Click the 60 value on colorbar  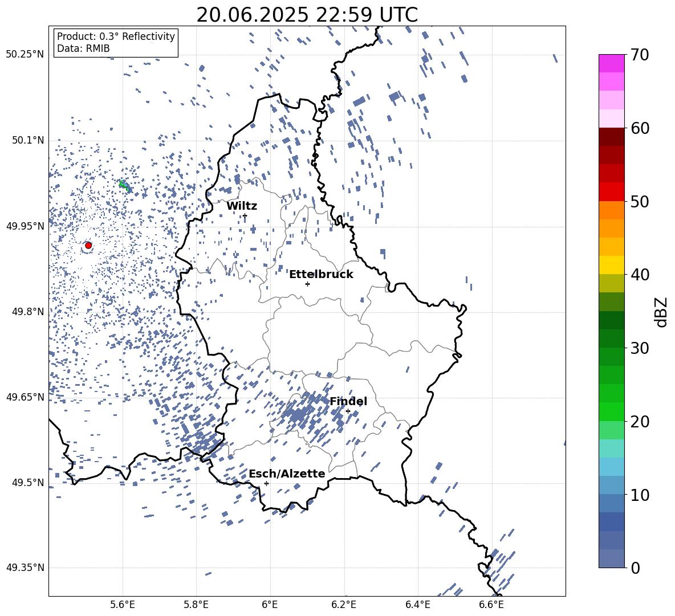click(640, 128)
